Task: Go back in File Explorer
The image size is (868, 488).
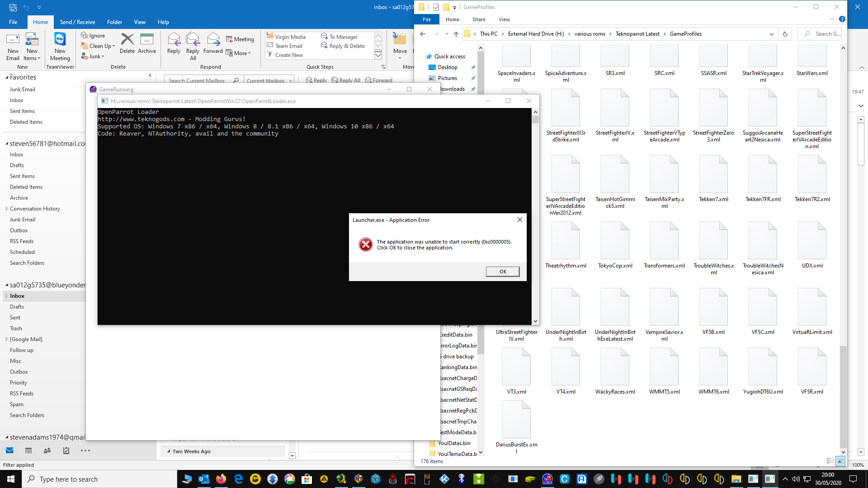Action: pos(423,34)
